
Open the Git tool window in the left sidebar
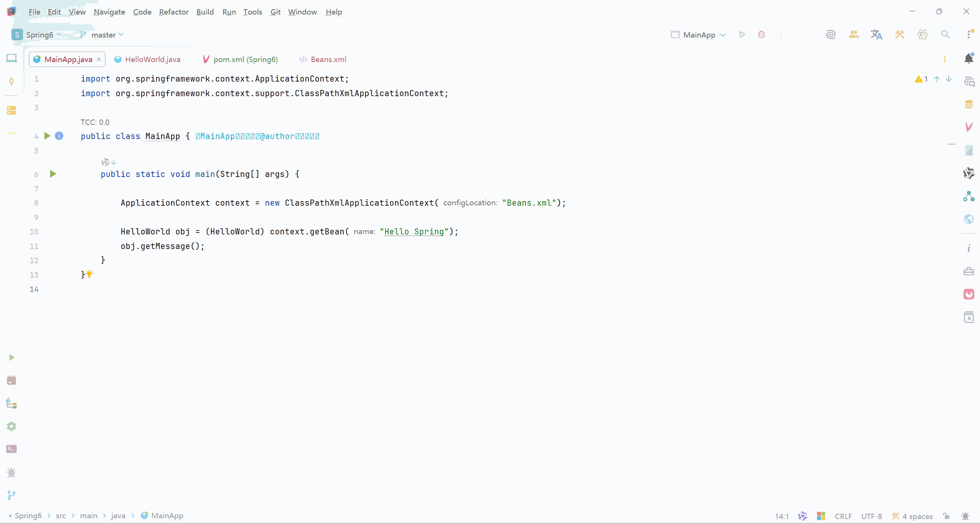11,495
